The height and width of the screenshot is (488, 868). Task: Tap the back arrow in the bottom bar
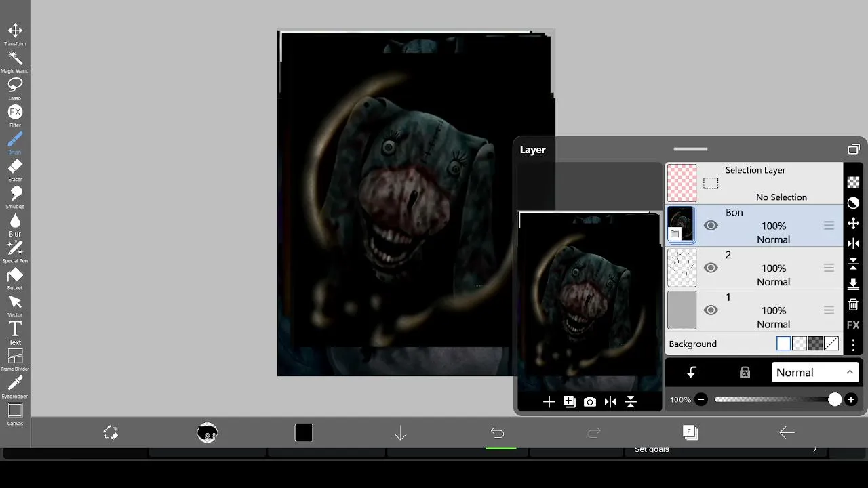(x=787, y=432)
